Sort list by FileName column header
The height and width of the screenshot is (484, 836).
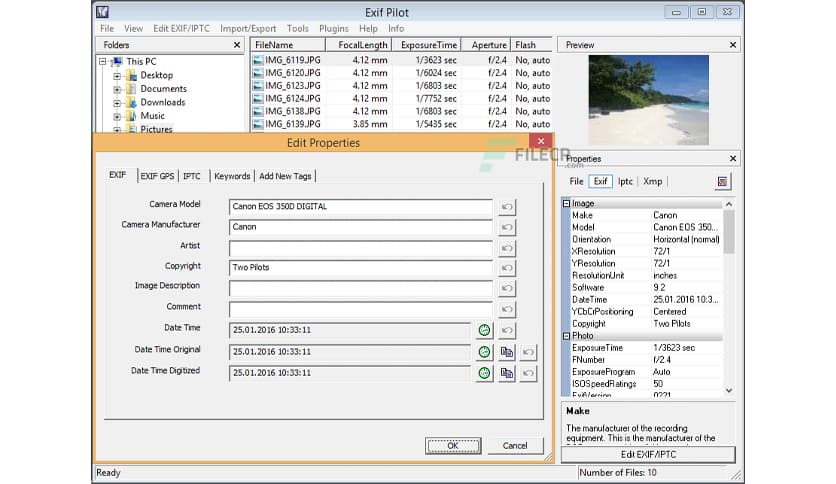point(288,45)
